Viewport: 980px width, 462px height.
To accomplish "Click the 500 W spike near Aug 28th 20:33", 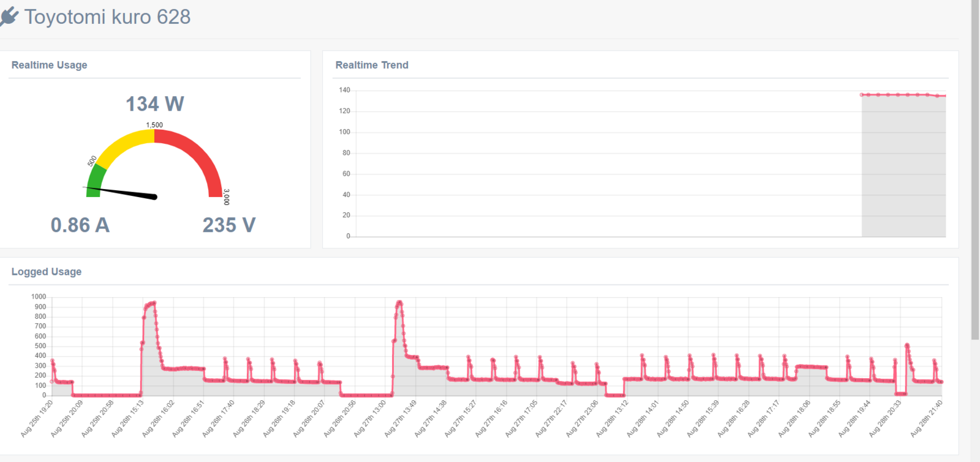I will (907, 345).
